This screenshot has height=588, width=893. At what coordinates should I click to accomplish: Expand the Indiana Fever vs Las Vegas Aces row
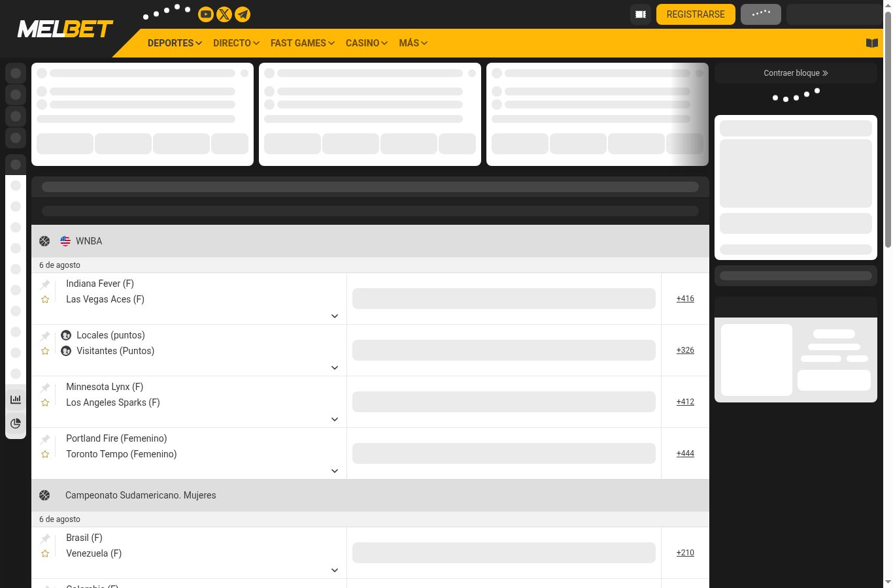pos(335,316)
